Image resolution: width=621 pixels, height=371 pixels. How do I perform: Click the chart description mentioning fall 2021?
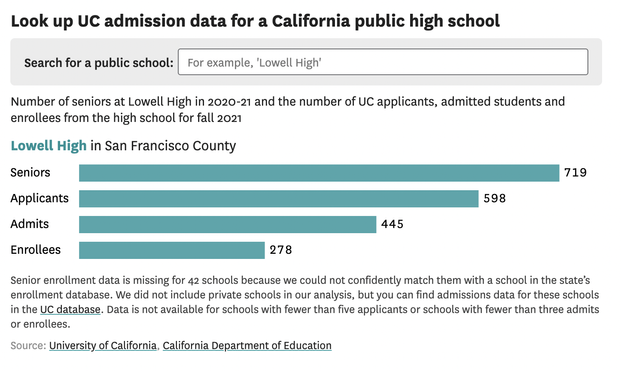pos(288,110)
